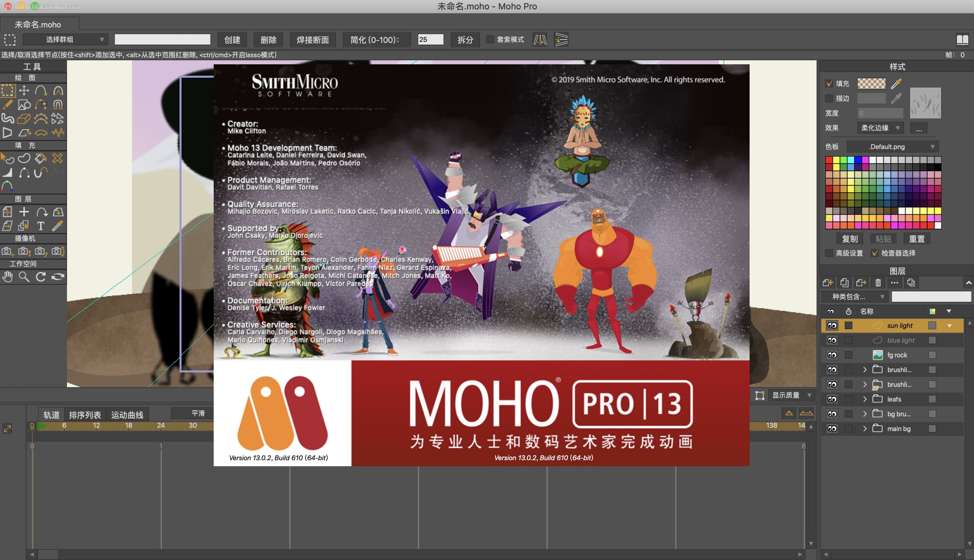Select the Draw Shape tool
Screen dimensions: 974x560
(24, 104)
